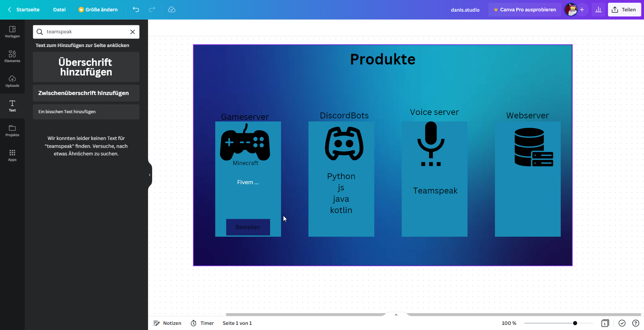Open the analytics bar chart icon

click(x=598, y=10)
